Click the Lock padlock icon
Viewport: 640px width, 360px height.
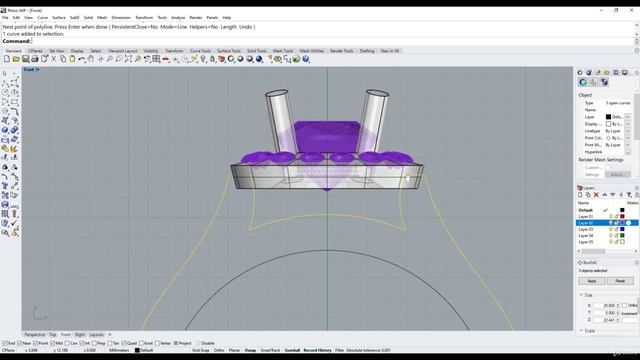point(212,59)
